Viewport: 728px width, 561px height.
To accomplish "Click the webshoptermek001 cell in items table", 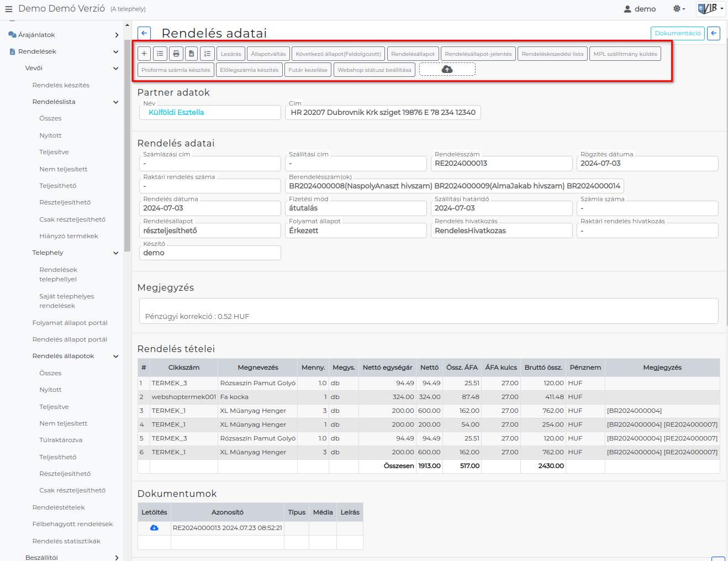I will 184,397.
